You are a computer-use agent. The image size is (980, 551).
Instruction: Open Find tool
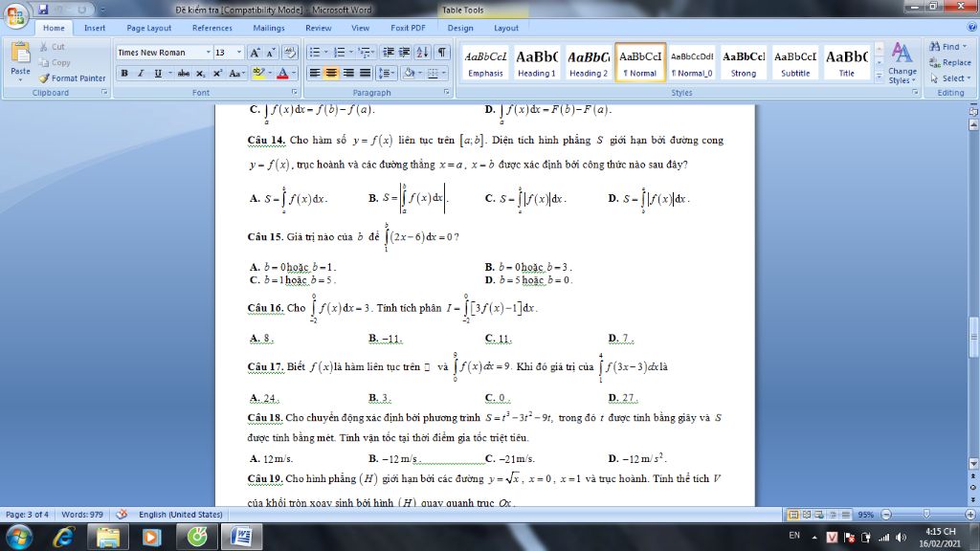tap(948, 47)
